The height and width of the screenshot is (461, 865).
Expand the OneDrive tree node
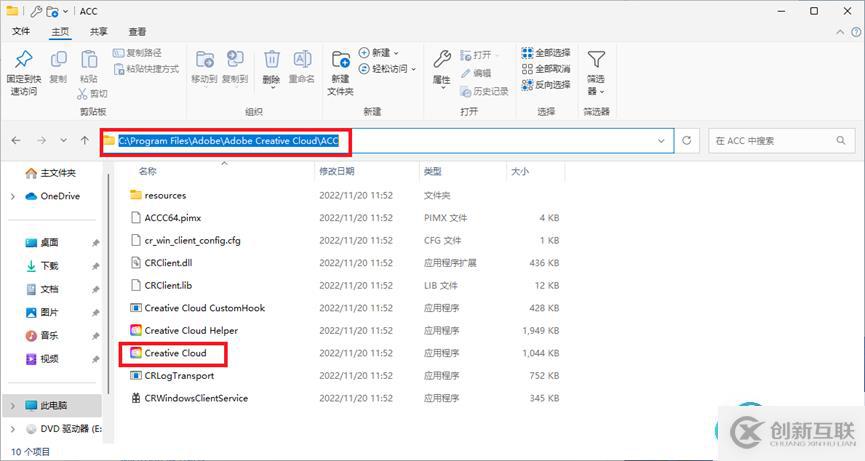[13, 196]
